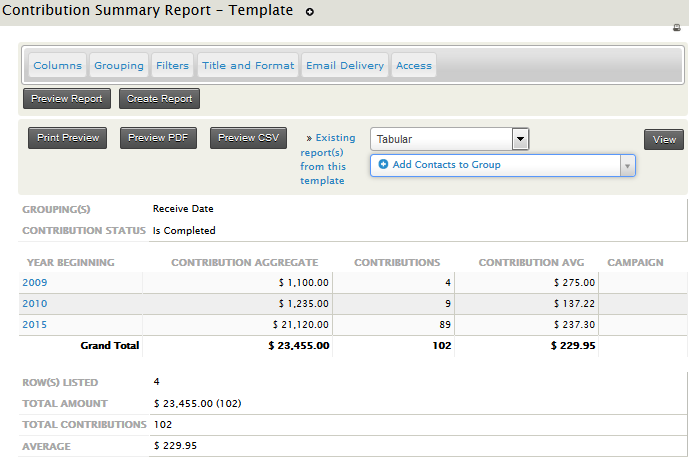Viewport: 689px width, 459px height.
Task: Click the Preview Report button
Action: 67,99
